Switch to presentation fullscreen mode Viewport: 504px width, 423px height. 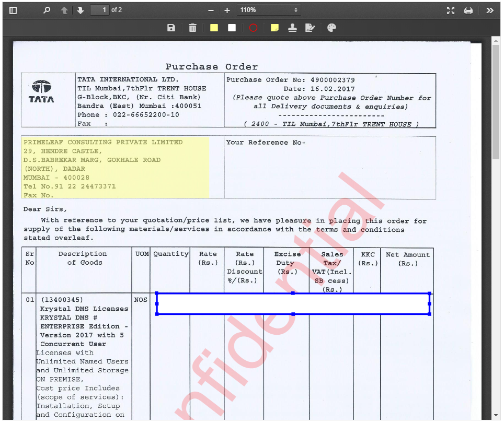click(451, 10)
